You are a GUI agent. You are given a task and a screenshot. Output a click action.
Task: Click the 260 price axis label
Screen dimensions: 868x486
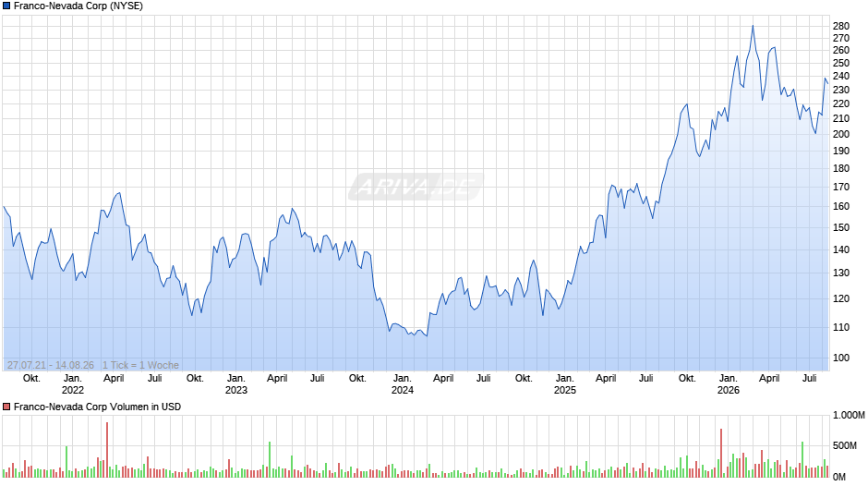click(841, 51)
